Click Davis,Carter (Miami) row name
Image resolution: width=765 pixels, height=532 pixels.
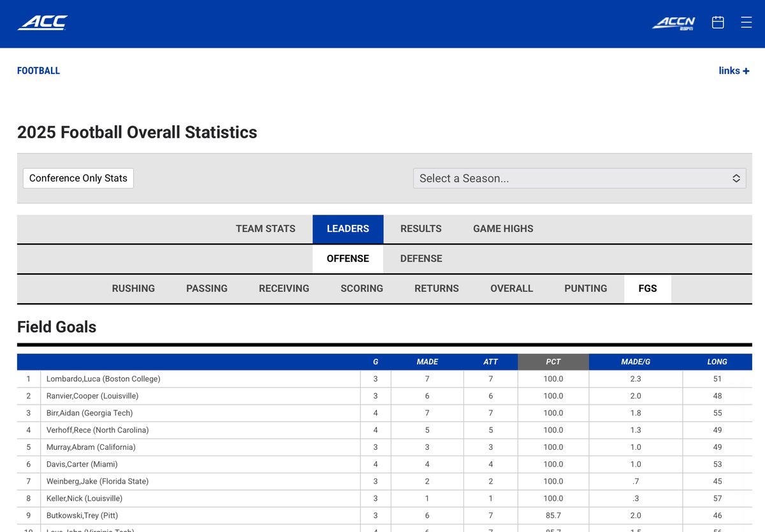click(82, 464)
